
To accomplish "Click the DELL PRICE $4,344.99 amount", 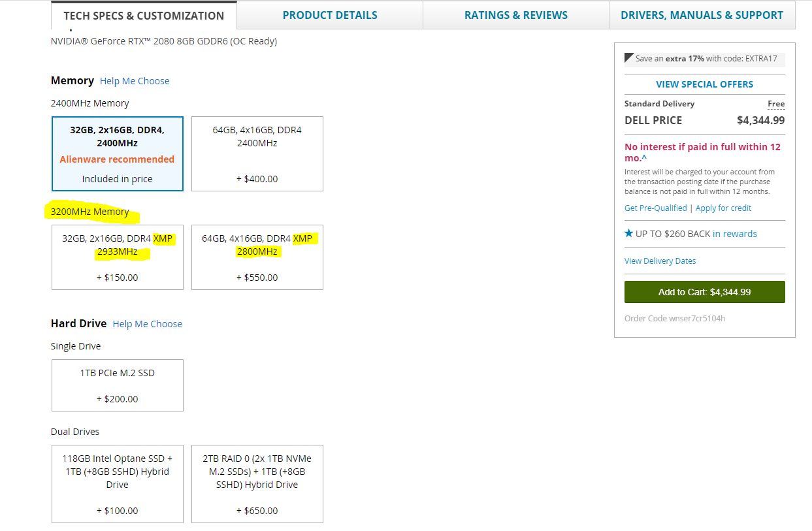I will pyautogui.click(x=761, y=120).
